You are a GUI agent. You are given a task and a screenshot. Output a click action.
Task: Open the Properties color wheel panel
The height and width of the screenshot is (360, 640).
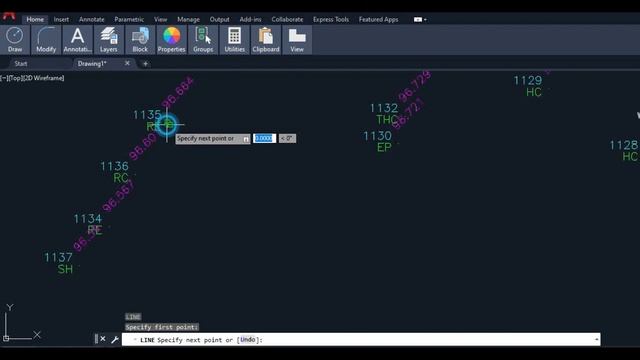point(171,40)
